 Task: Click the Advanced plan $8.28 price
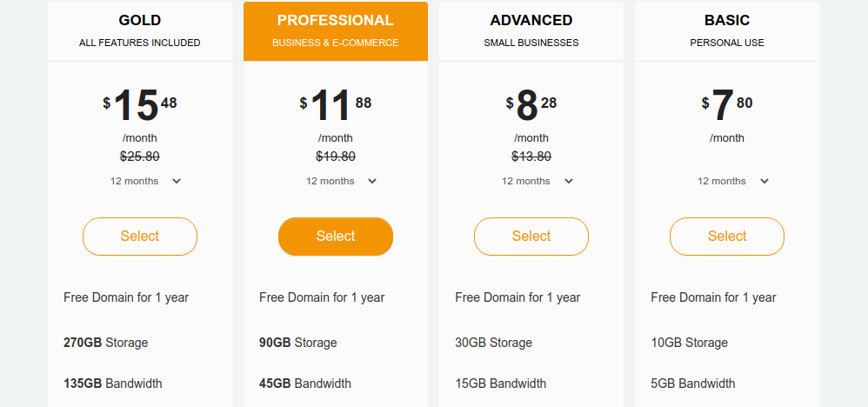pos(531,106)
